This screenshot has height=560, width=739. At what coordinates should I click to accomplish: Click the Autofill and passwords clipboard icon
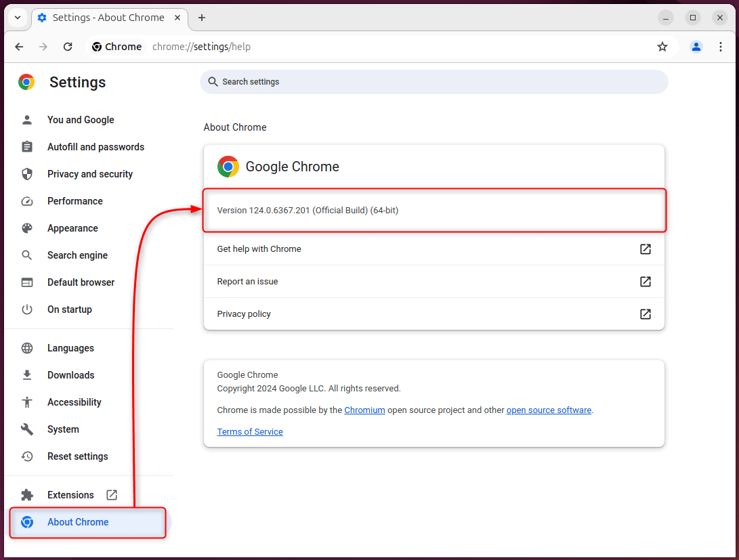pos(27,147)
